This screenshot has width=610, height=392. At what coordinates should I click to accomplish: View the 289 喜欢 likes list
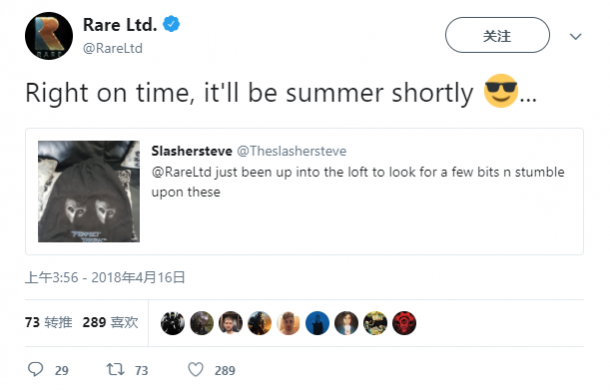click(110, 322)
